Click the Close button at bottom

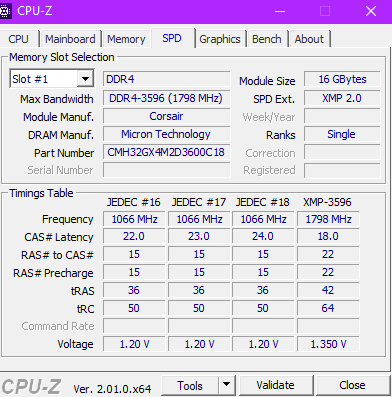click(x=352, y=385)
